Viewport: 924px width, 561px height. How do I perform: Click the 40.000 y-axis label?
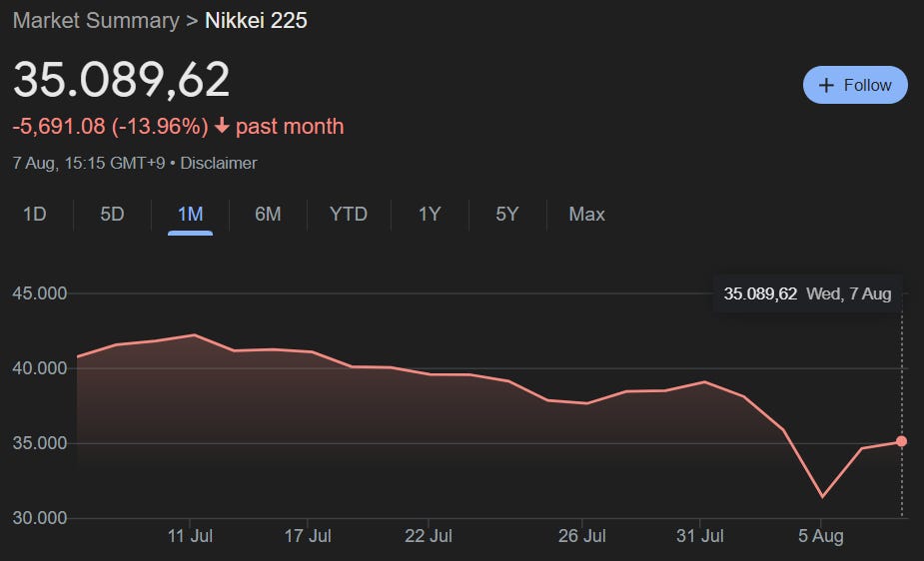tap(40, 368)
